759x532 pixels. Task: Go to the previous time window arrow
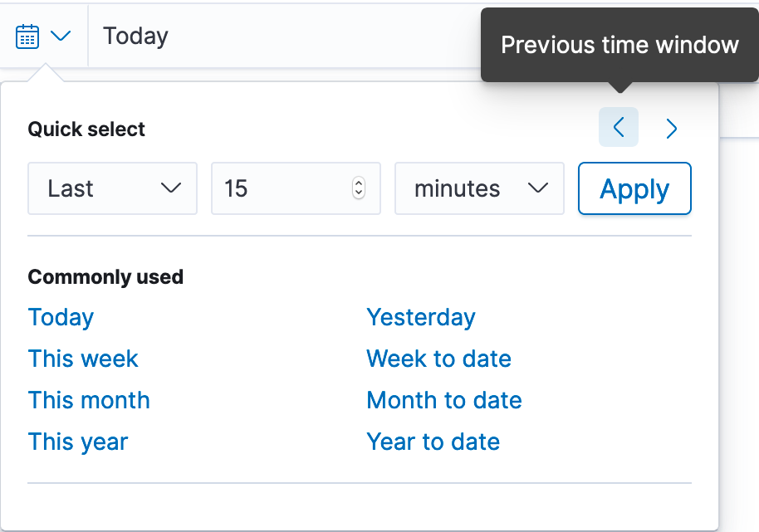618,127
